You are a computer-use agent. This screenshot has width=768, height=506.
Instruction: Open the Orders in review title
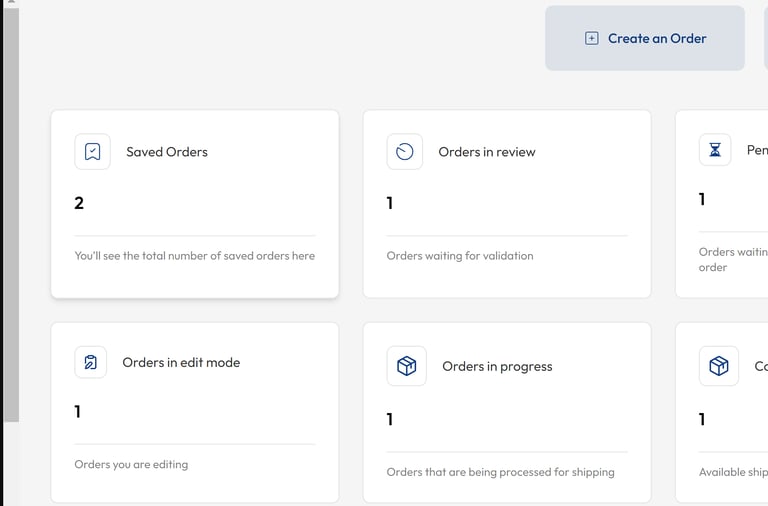(x=487, y=152)
